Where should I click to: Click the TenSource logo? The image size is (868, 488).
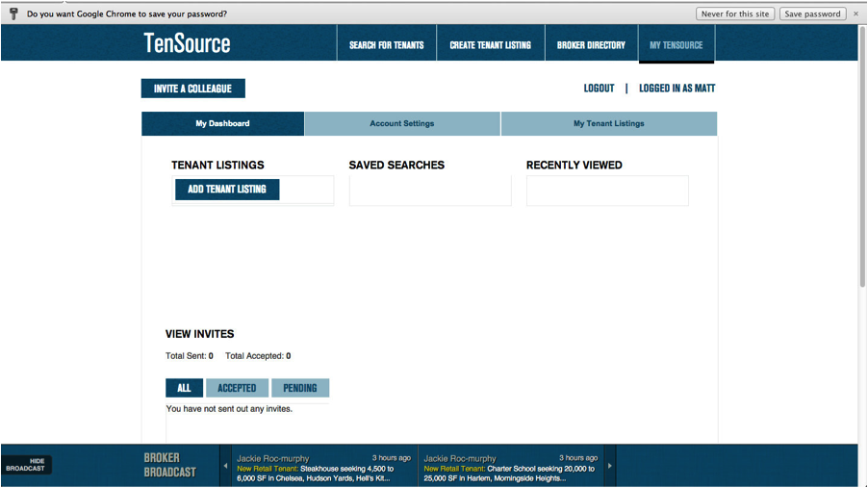click(187, 43)
